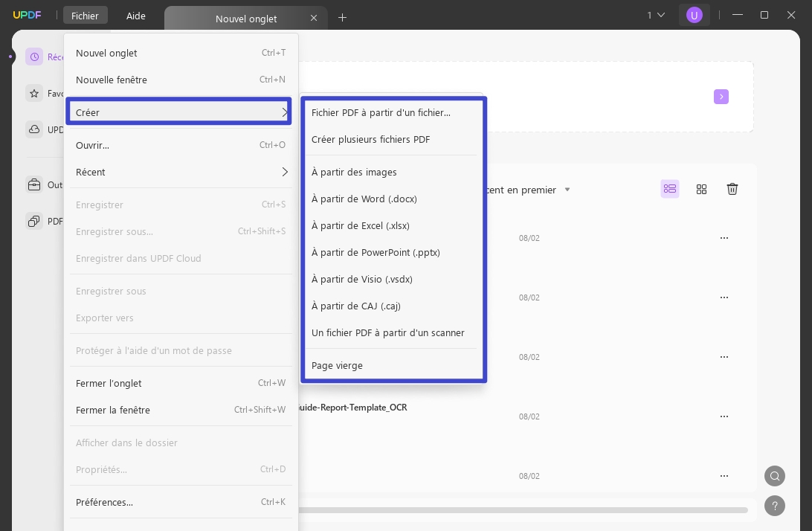Viewport: 812px width, 531px height.
Task: Switch to grid view
Action: [x=701, y=189]
